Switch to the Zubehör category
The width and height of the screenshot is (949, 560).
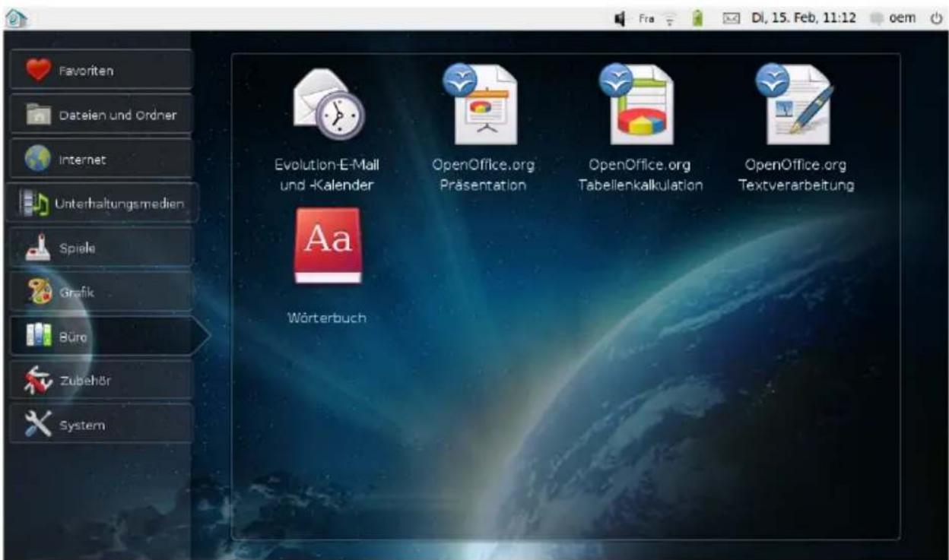pos(100,380)
